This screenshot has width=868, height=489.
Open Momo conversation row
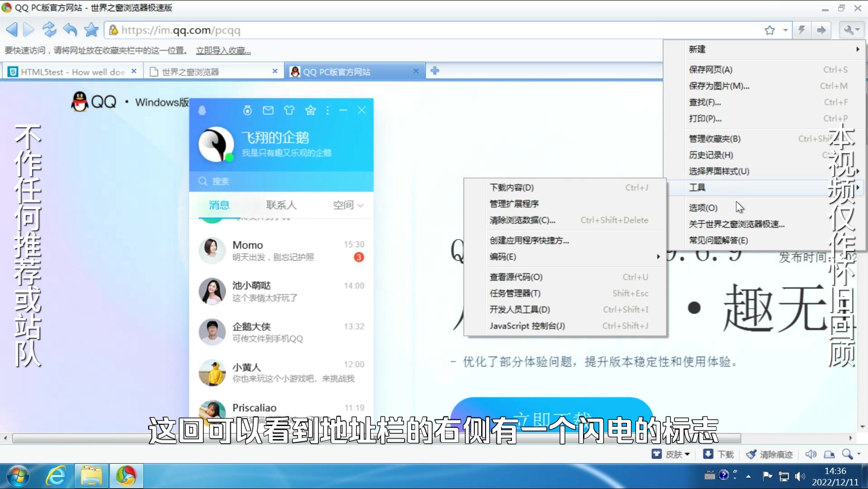coord(281,250)
